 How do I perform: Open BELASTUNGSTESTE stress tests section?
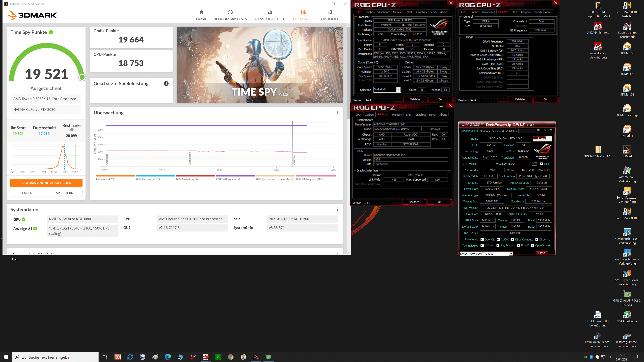[x=270, y=15]
